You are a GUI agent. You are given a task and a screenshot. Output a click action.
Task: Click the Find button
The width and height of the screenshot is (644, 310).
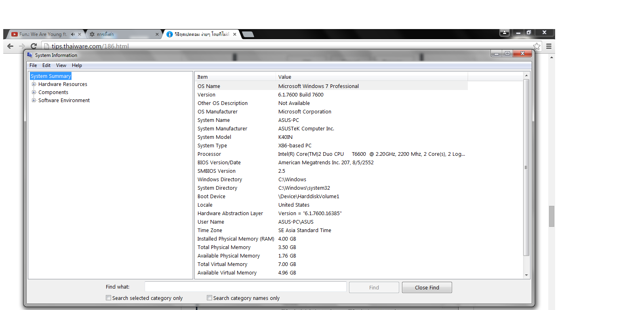(374, 287)
